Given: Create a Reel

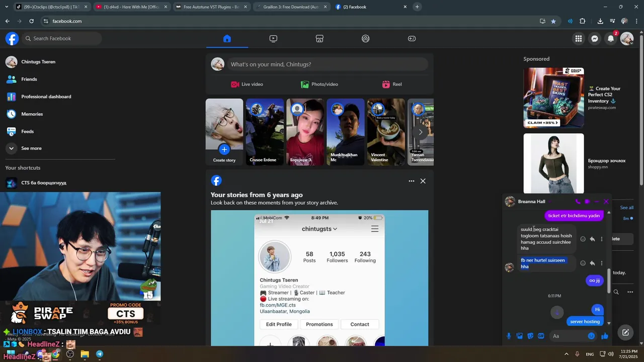Looking at the screenshot, I should 392,84.
